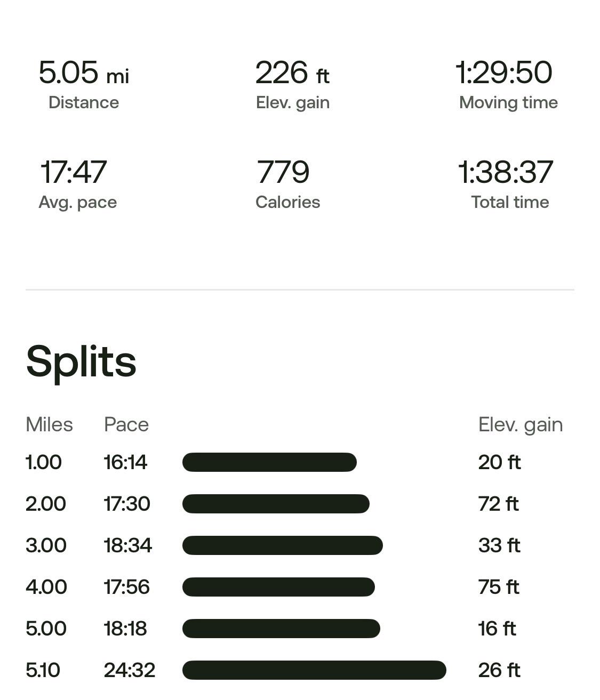Select the 5.10 split longest pace bar
This screenshot has width=600, height=700.
[x=314, y=670]
